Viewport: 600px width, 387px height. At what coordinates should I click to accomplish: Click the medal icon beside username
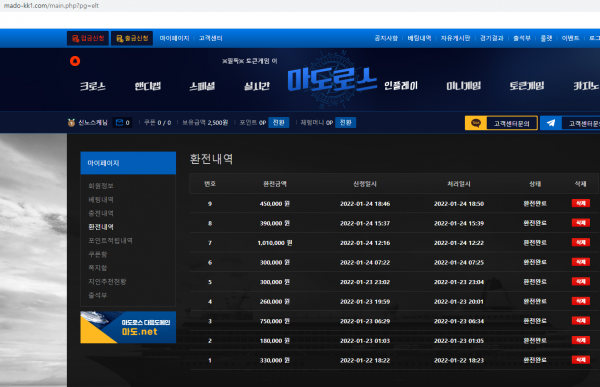click(x=71, y=122)
